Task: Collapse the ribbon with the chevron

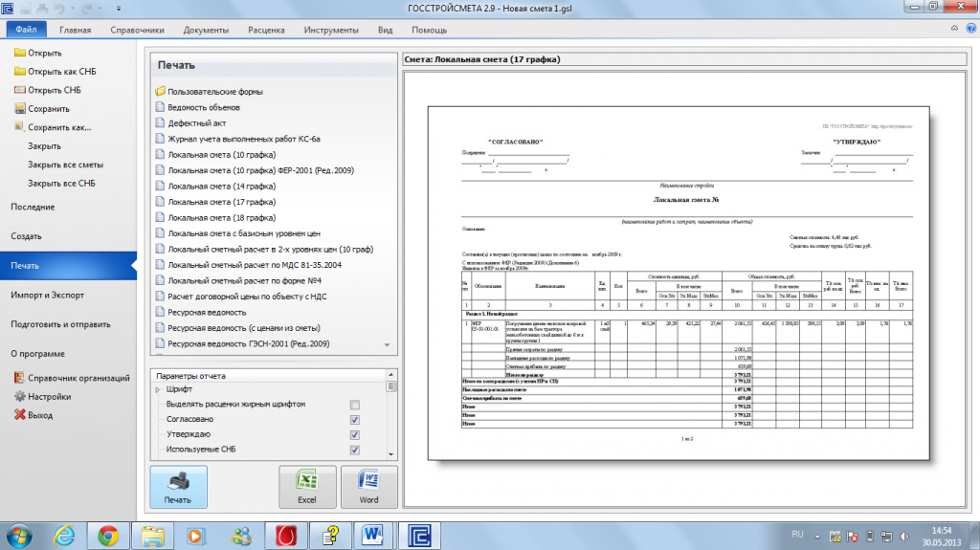Action: pyautogui.click(x=954, y=28)
